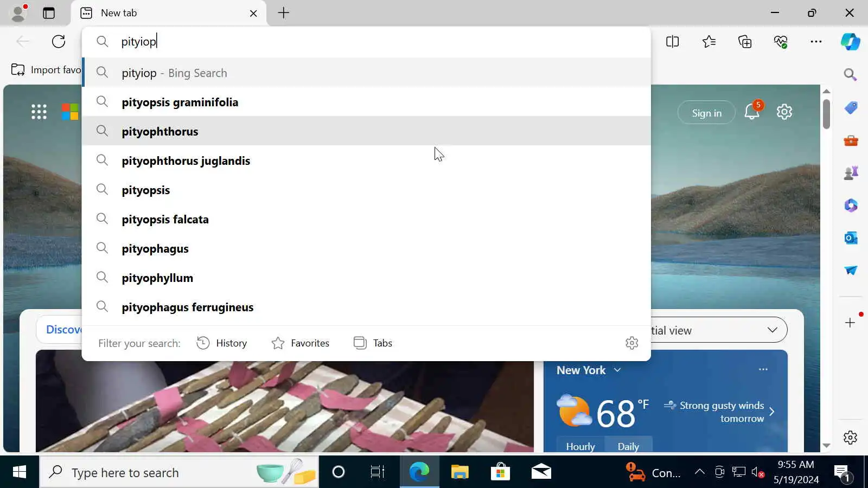868x488 pixels.
Task: Open Mail app from taskbar
Action: tap(541, 472)
